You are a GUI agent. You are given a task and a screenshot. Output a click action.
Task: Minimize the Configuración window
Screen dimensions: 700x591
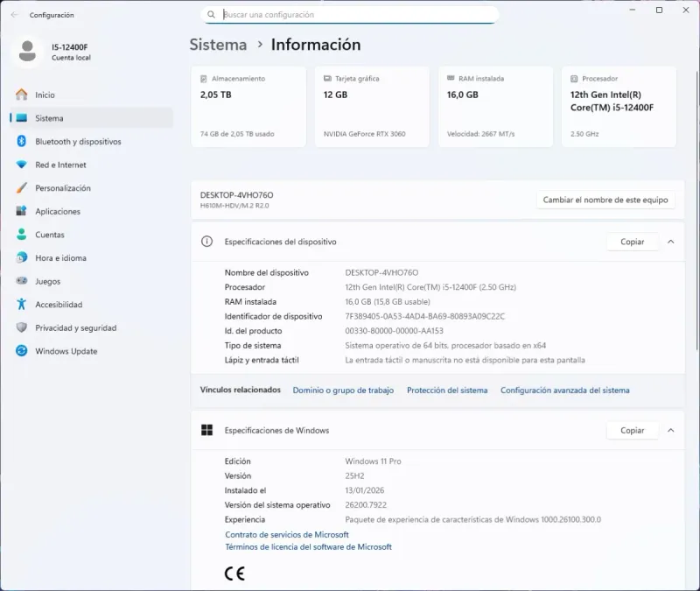pos(632,10)
